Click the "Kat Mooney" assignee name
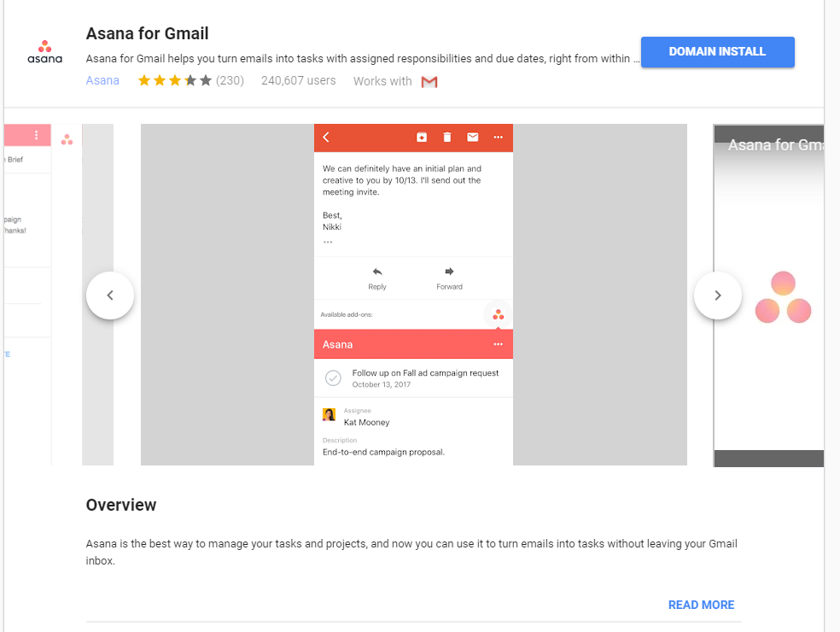 tap(366, 423)
